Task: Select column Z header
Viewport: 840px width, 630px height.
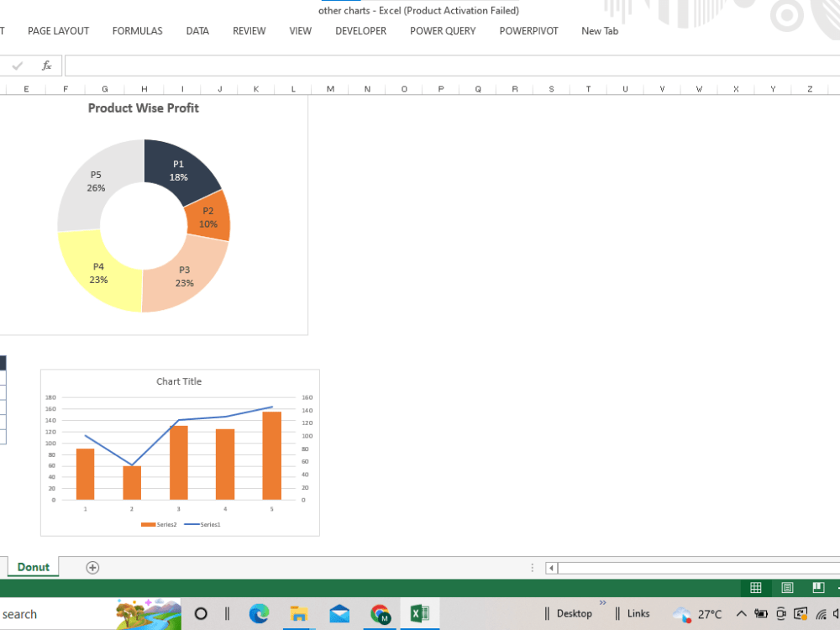Action: click(810, 89)
